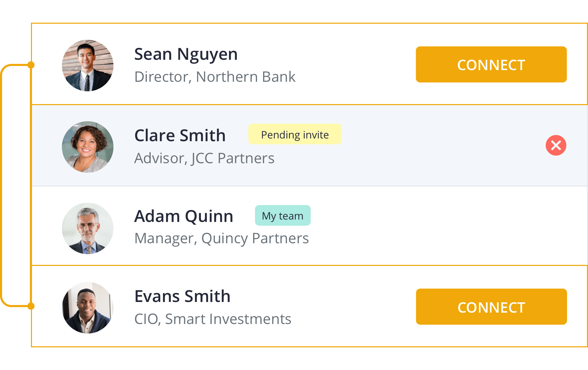This screenshot has width=588, height=370.
Task: Open Adam Quinn's name link
Action: tap(184, 216)
